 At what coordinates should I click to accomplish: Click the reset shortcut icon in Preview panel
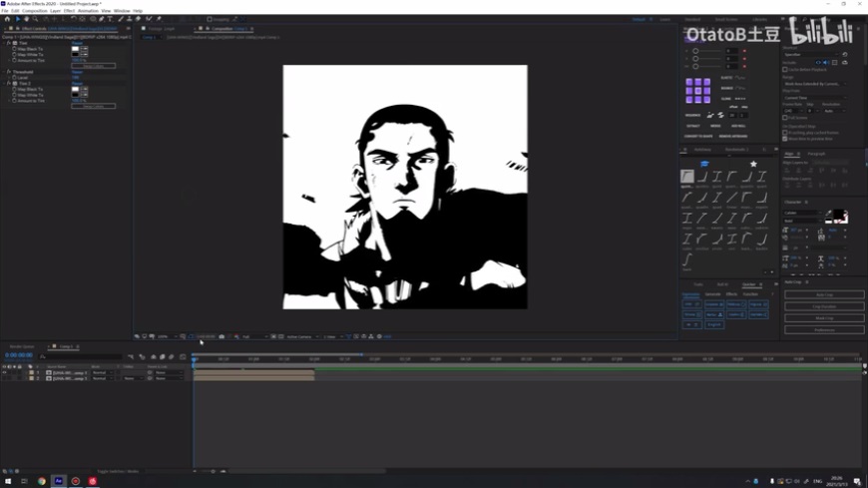pyautogui.click(x=845, y=54)
